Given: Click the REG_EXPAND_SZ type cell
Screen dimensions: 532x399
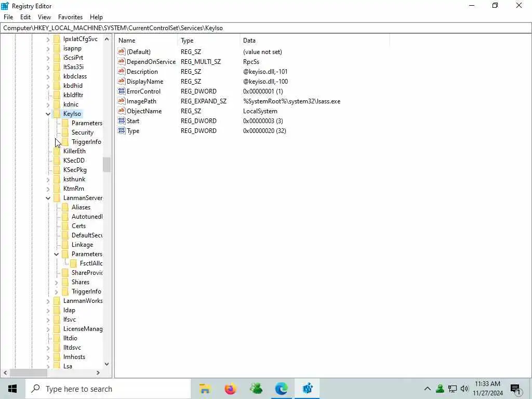Looking at the screenshot, I should [204, 101].
